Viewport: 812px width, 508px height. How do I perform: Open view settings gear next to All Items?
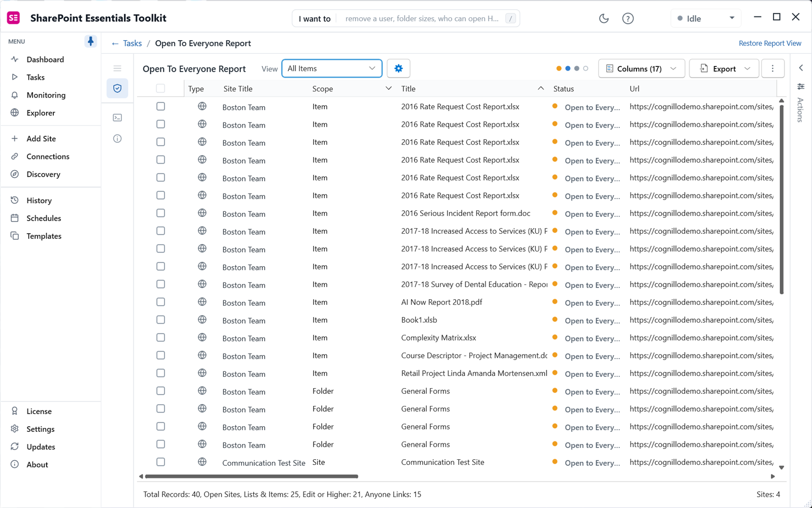398,68
